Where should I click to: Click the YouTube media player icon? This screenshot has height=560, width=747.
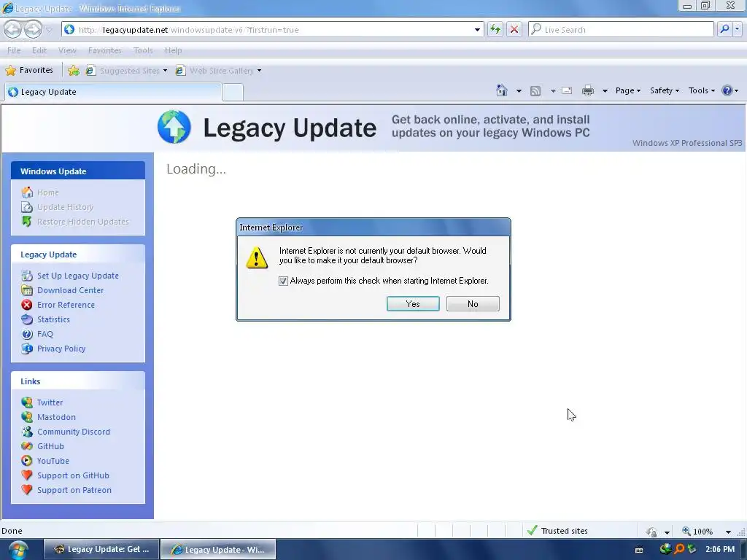[27, 461]
